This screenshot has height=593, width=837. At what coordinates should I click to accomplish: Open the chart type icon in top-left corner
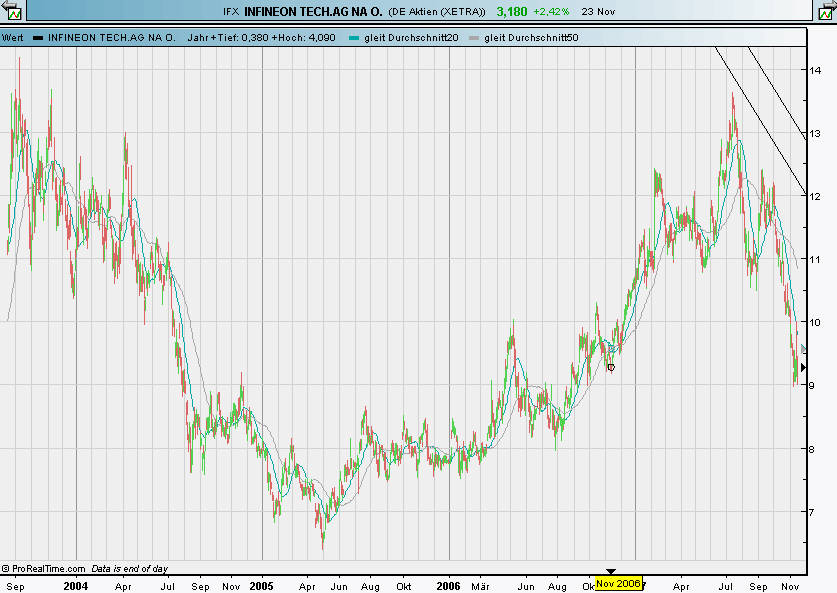tap(14, 14)
